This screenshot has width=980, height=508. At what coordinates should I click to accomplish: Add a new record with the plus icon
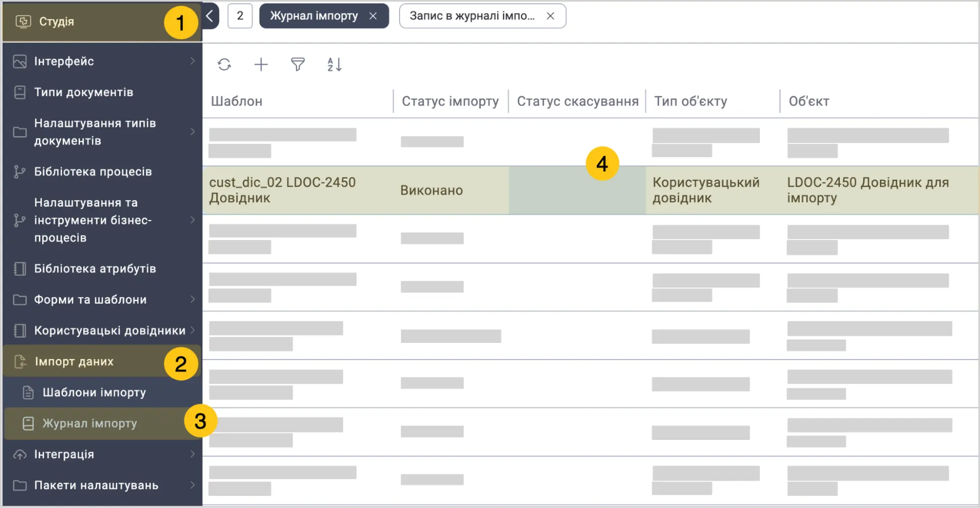(x=261, y=65)
